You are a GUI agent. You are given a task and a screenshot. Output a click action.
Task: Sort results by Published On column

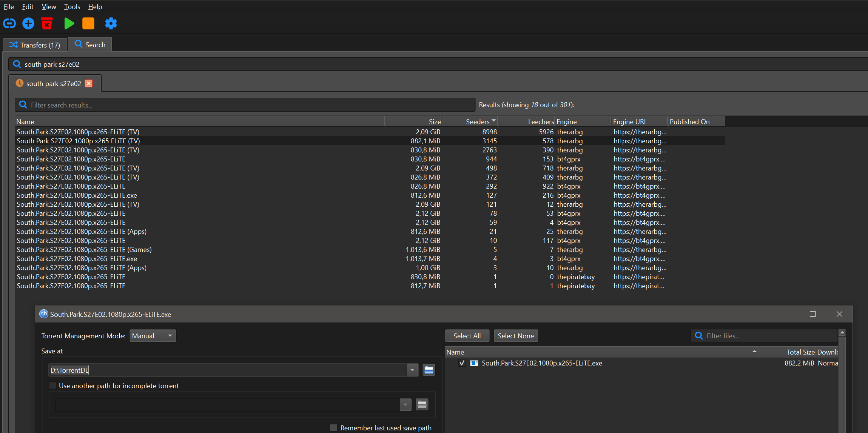tap(696, 121)
